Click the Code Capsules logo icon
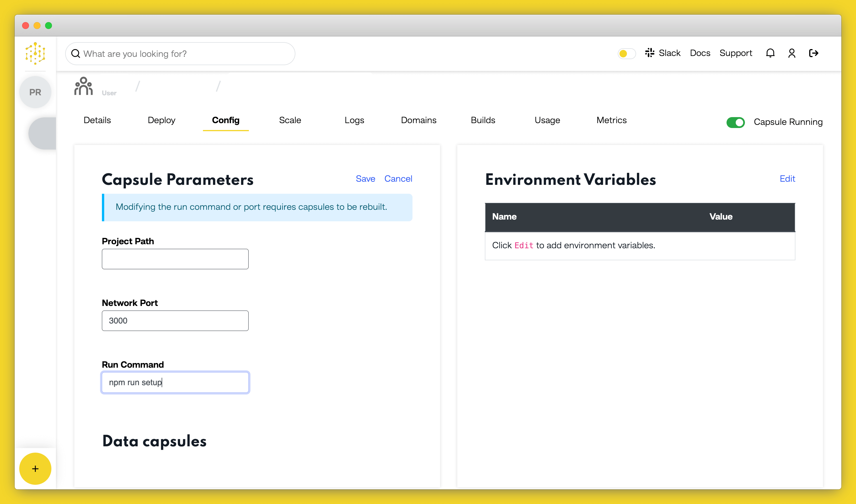 pos(35,53)
